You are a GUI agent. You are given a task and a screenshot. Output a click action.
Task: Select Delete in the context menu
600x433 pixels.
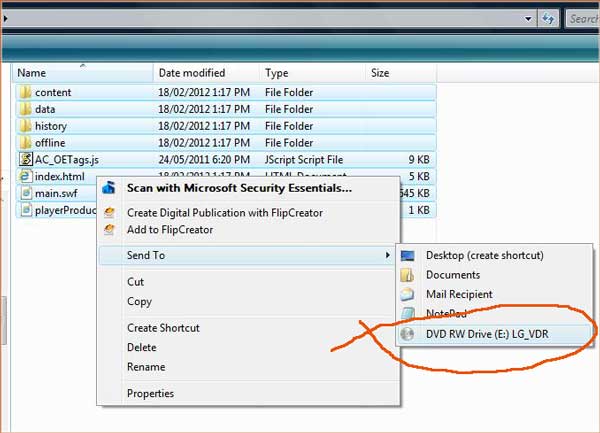[x=142, y=347]
